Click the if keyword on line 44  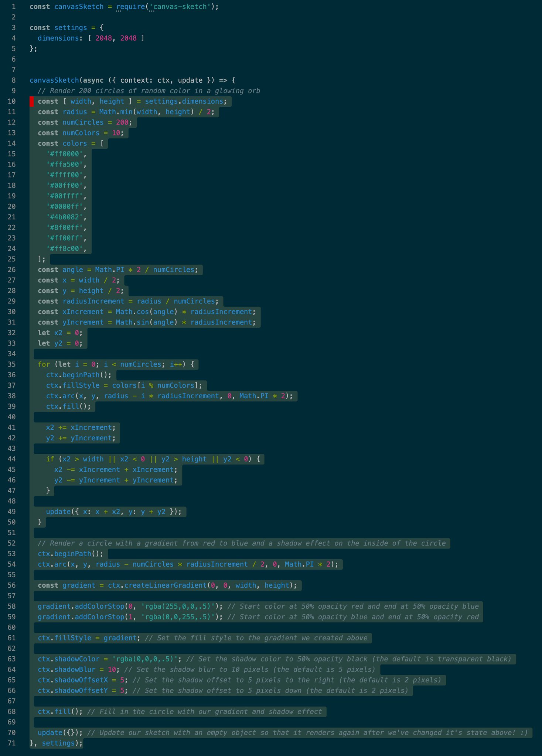[50, 459]
